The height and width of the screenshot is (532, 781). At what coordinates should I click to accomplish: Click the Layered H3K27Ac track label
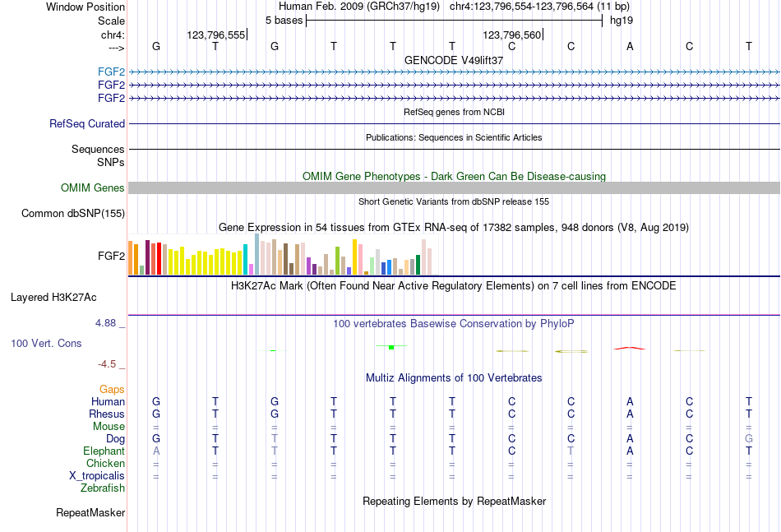coord(53,298)
